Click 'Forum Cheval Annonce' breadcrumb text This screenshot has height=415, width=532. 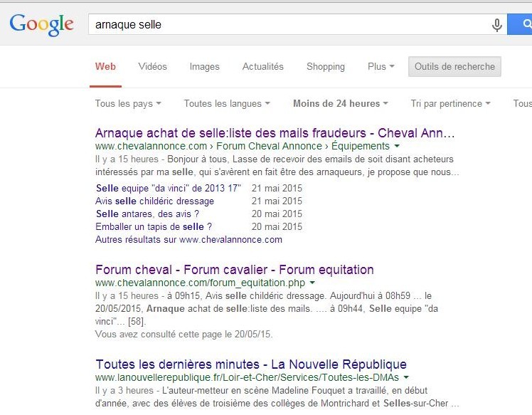tap(269, 147)
